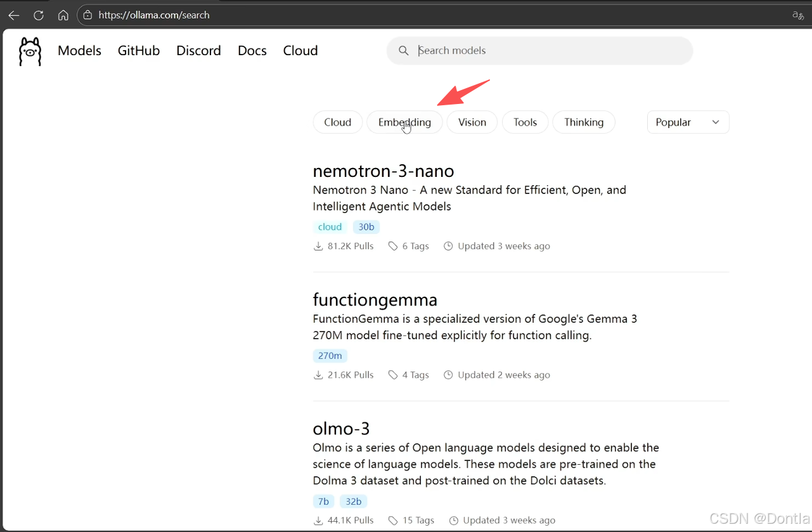Click the Nemotron 3 Nano description text
Viewport: 812px width, 532px height.
(x=470, y=198)
